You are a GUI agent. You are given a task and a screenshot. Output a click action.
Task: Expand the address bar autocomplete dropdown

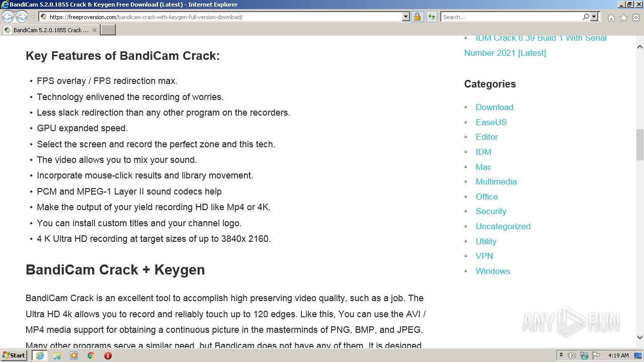pyautogui.click(x=406, y=17)
